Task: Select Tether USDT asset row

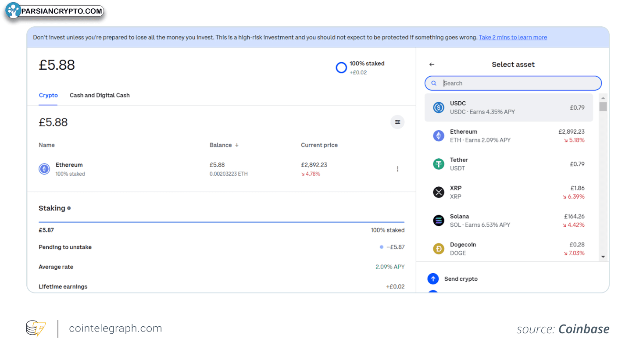Action: (509, 164)
